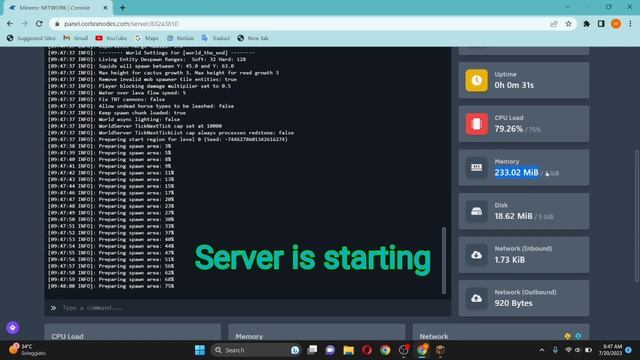Click the taskbar Search box
Screen dimensions: 640x360
tap(256, 350)
